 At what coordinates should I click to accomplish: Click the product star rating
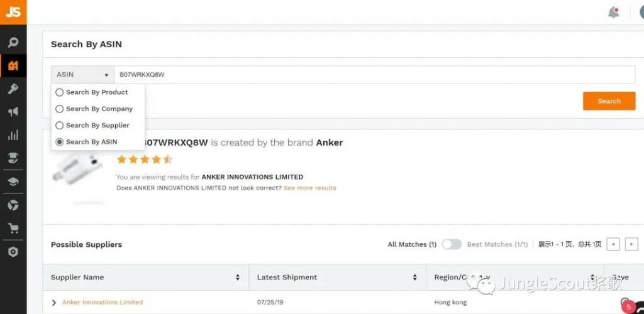(145, 160)
